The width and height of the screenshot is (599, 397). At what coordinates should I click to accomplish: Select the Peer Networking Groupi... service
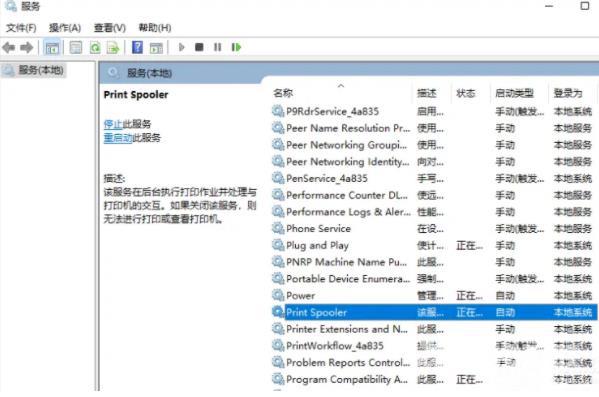434,145
